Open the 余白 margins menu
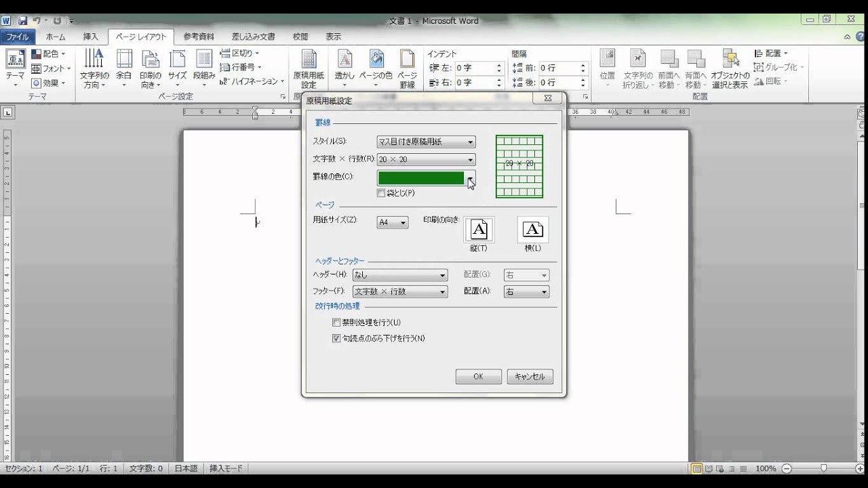Image resolution: width=868 pixels, height=488 pixels. [x=123, y=68]
